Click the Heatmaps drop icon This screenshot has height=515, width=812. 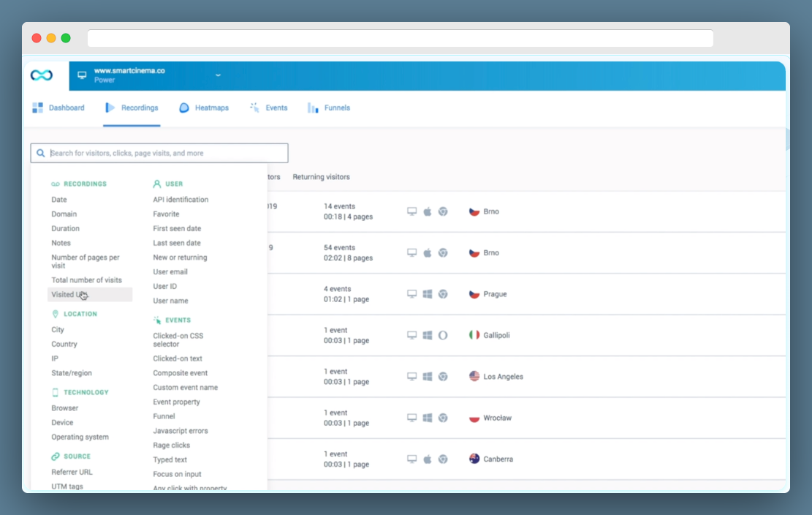(x=184, y=108)
